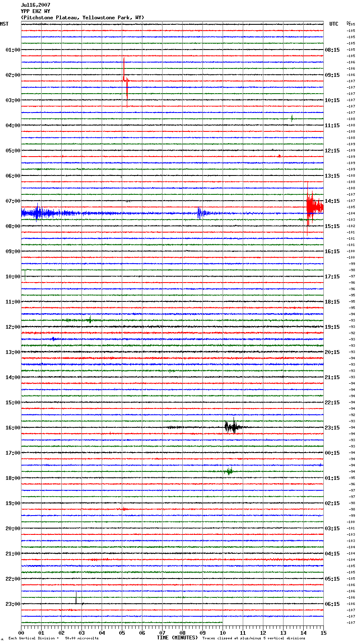Click the green disturbance near minute 3 on the 11:45 trace

(x=89, y=320)
